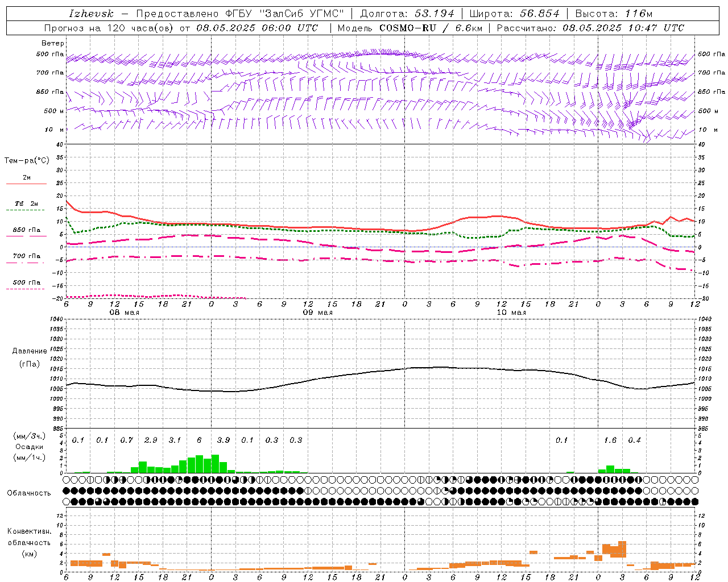
Task: Click the 'Td 2м' dew point legend entry
Action: tap(27, 203)
